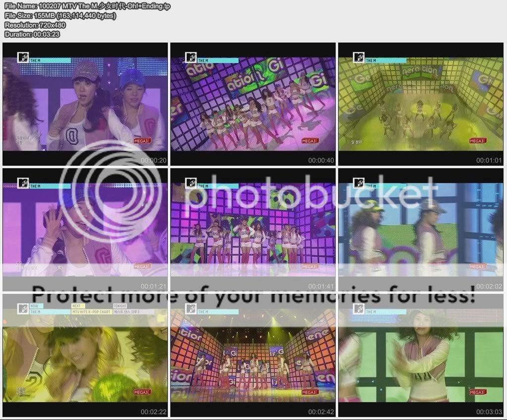View the screenshot timestamped 00:03:03
Screen dimensions: 507x420
coord(421,355)
